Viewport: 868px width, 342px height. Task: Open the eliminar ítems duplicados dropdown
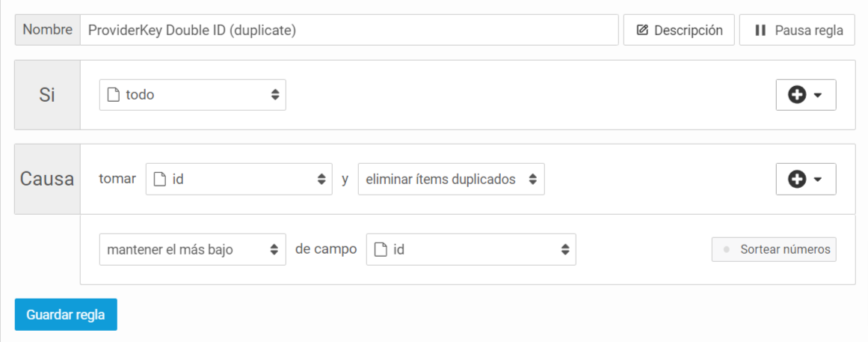pos(451,179)
